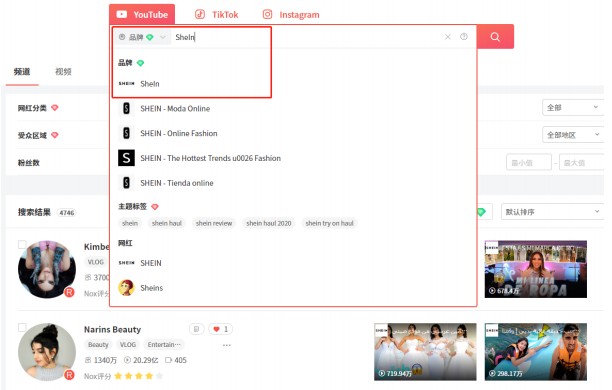The height and width of the screenshot is (390, 612).
Task: Open the 全部地区 region dropdown
Action: [x=573, y=135]
